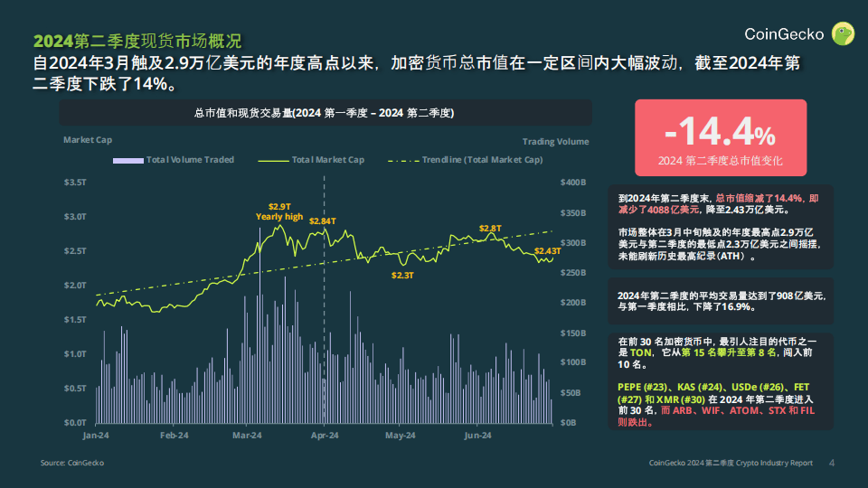Click the '$2.5T' left axis label
The image size is (868, 488).
(75, 251)
